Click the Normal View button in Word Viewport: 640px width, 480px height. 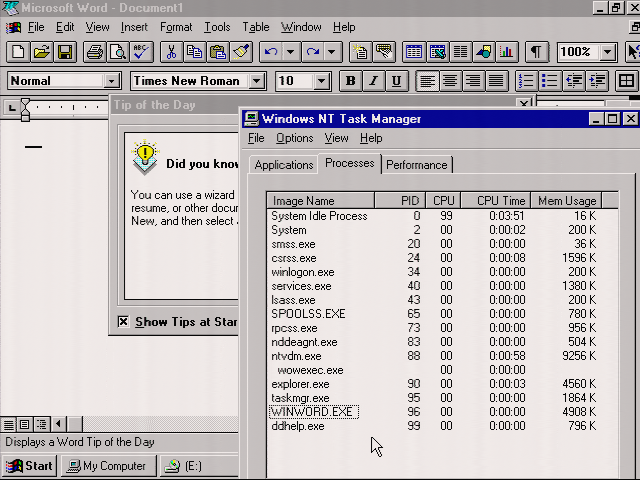pos(9,424)
